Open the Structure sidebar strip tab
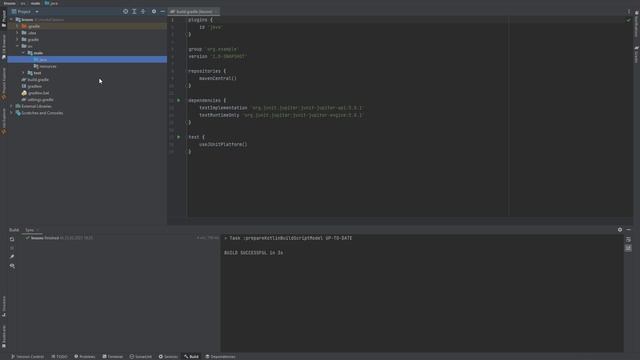Screen dimensions: 640x360 [x=4, y=306]
